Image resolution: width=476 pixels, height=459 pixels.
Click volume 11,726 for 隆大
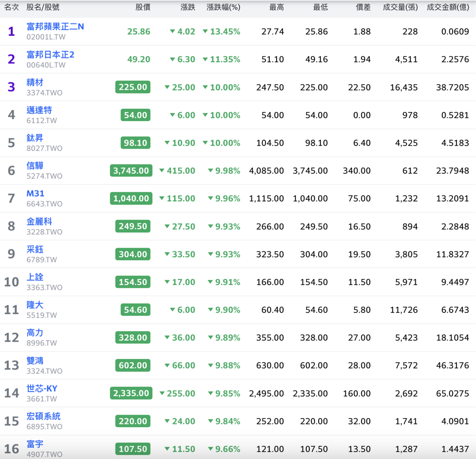[x=404, y=310]
